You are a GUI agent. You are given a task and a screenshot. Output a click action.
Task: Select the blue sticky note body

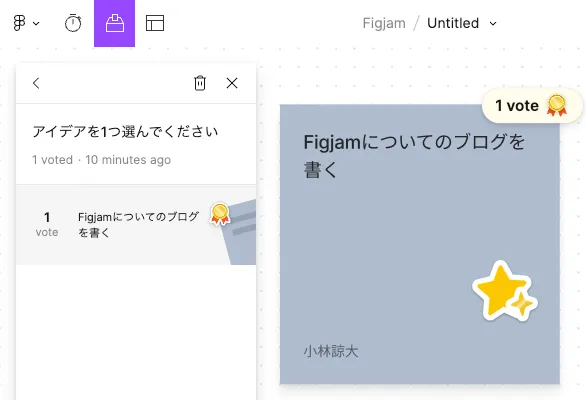(x=420, y=244)
